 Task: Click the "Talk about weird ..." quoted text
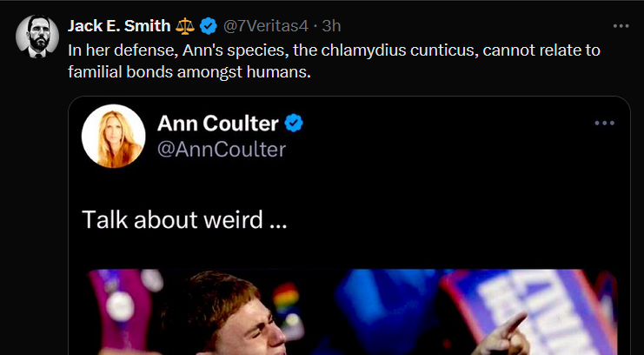coord(184,219)
